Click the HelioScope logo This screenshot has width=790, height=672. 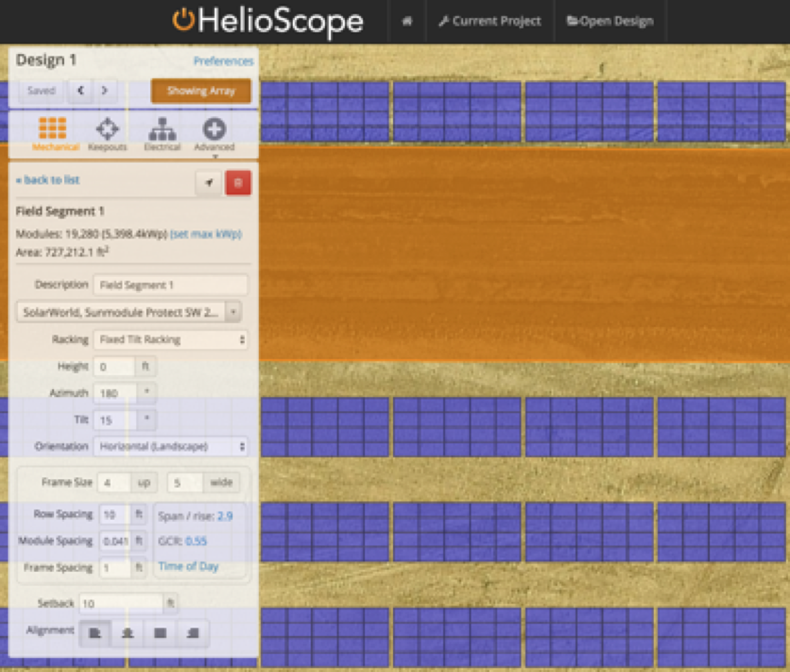(268, 21)
